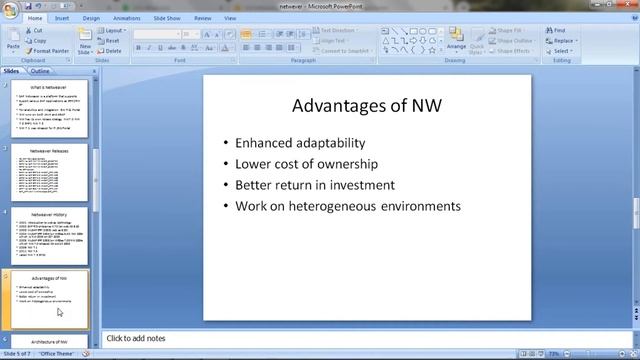Click the notes area to add notes
Viewport: 640px width, 360px height.
pos(367,338)
